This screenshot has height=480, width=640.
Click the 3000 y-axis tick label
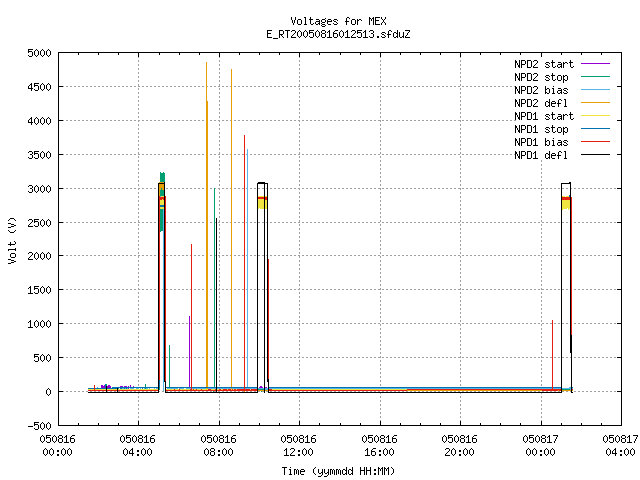pyautogui.click(x=39, y=189)
